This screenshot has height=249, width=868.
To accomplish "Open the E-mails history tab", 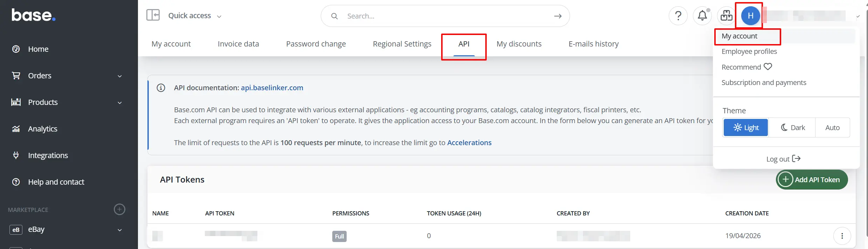I will pos(593,44).
